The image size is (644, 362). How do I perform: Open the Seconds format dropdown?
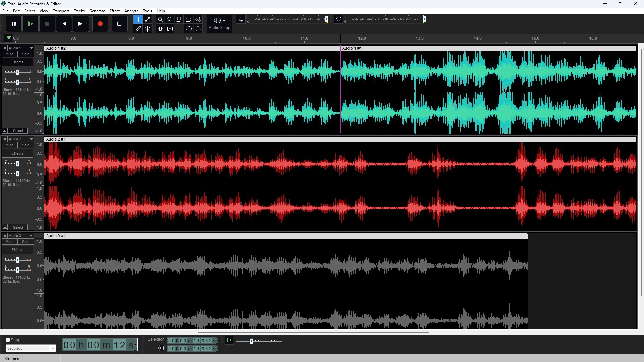coord(30,348)
